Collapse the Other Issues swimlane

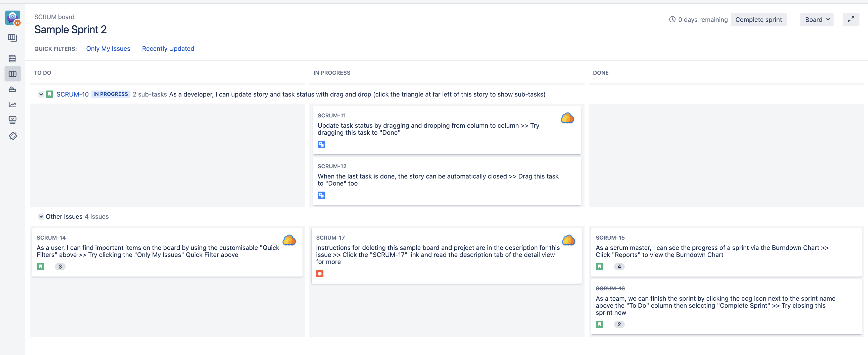click(41, 216)
